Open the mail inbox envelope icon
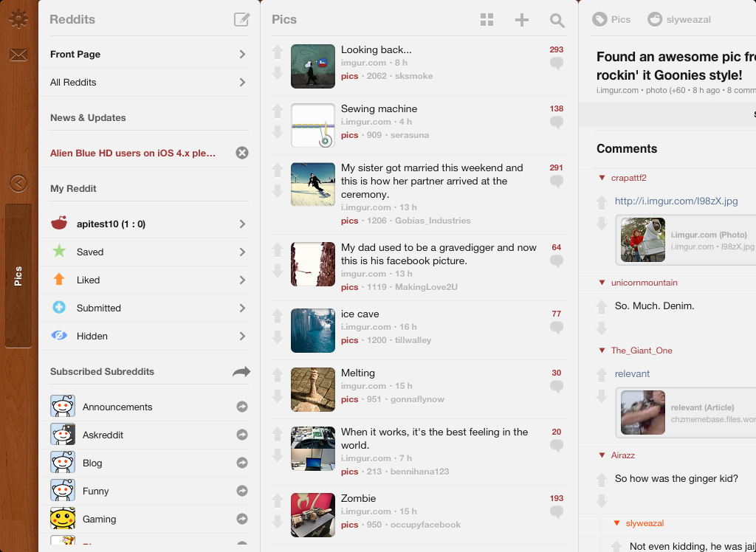This screenshot has width=756, height=552. (x=18, y=55)
